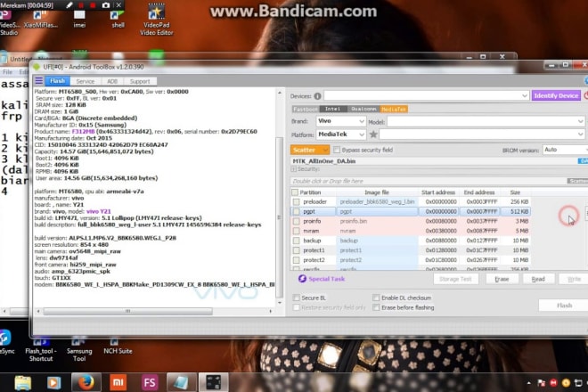Switch to the Notepad taskbar item

pyautogui.click(x=181, y=382)
